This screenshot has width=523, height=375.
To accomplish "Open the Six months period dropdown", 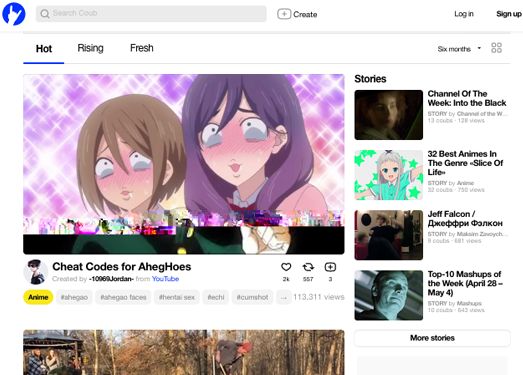I will click(x=459, y=49).
